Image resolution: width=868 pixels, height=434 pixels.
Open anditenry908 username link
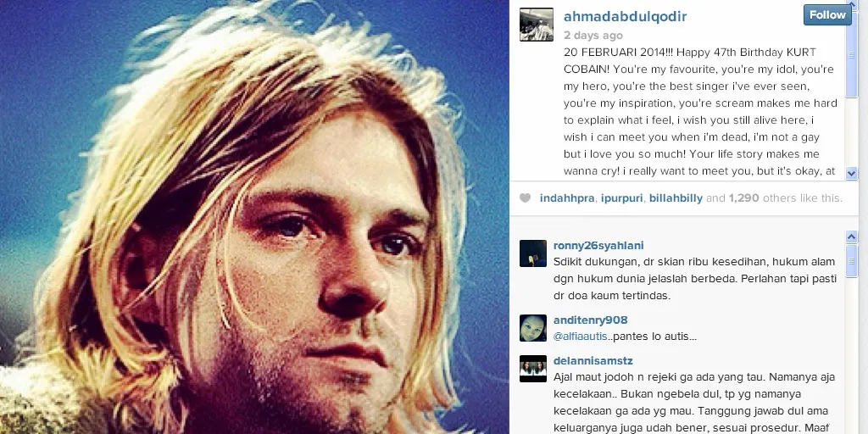point(590,320)
